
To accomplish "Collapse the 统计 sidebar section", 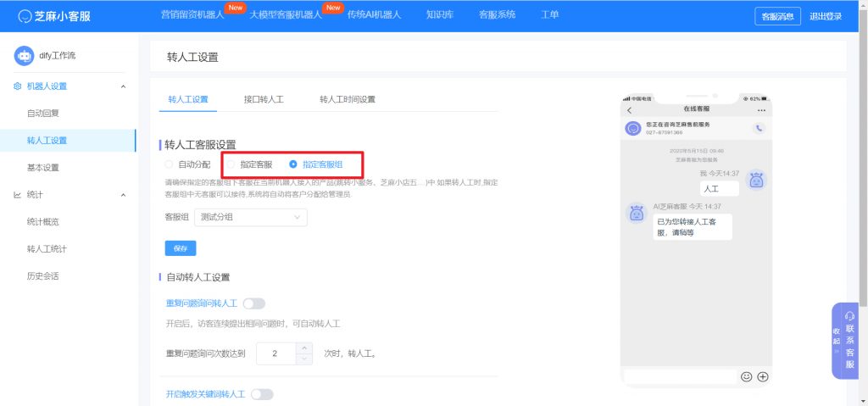I will click(x=123, y=195).
